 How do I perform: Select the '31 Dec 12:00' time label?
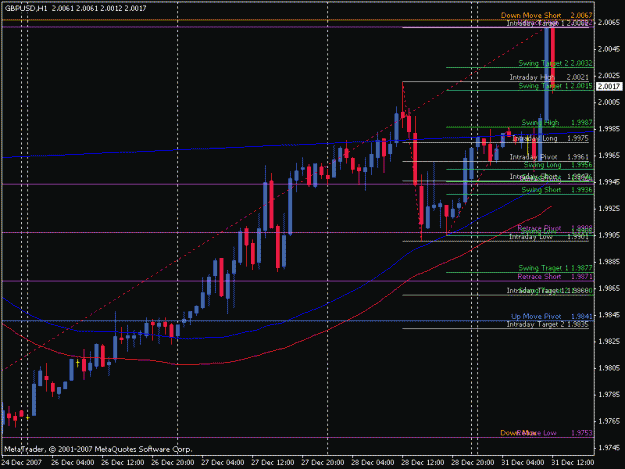point(573,463)
